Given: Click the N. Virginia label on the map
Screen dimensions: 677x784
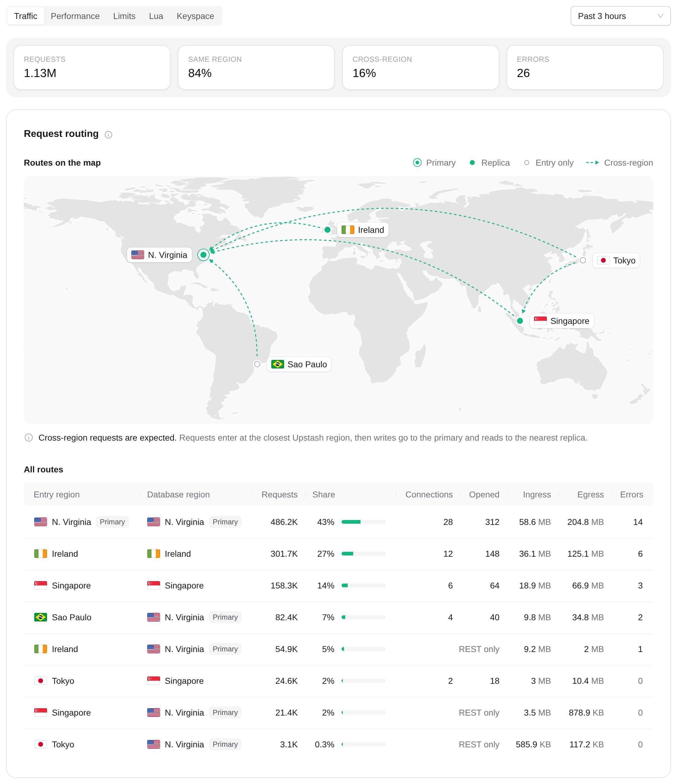Looking at the screenshot, I should pos(159,255).
